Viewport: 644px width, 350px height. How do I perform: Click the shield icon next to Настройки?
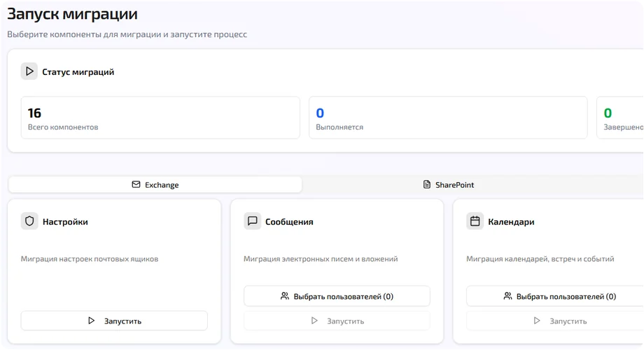[x=29, y=221]
